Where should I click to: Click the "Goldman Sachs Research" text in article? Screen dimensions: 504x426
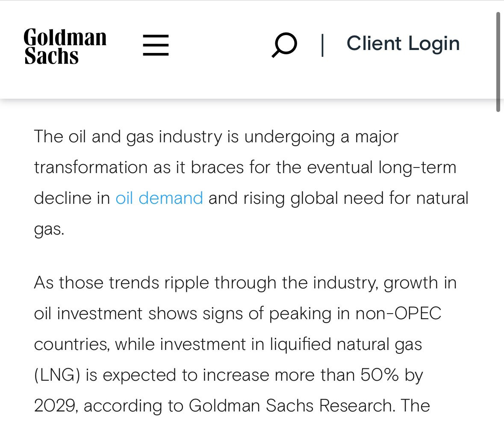(x=291, y=405)
